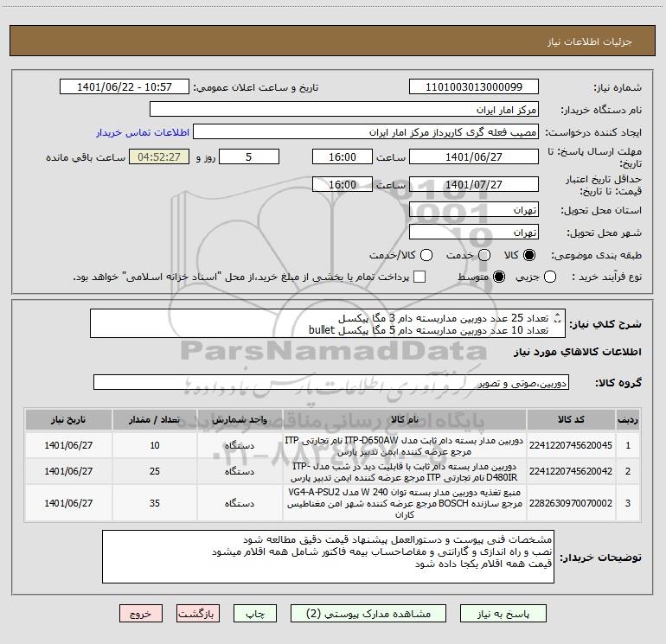
Task: Click the پاسخ به نیاز button
Action: click(x=503, y=614)
